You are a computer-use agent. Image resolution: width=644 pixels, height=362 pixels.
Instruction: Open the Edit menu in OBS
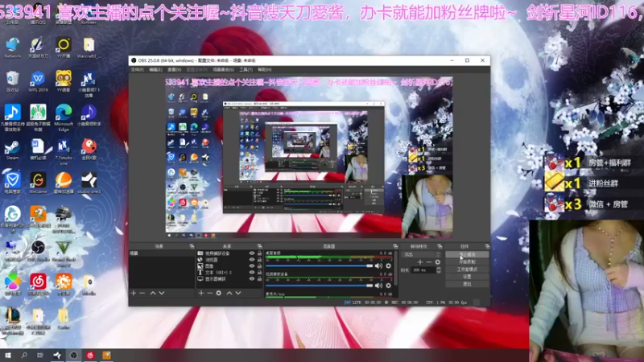pyautogui.click(x=155, y=70)
